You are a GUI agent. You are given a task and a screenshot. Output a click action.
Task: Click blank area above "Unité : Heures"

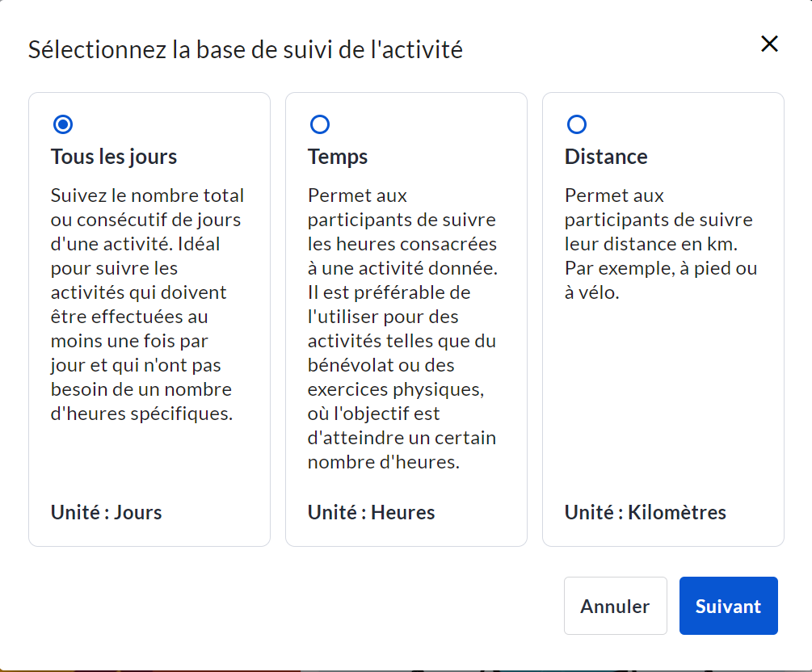404,487
